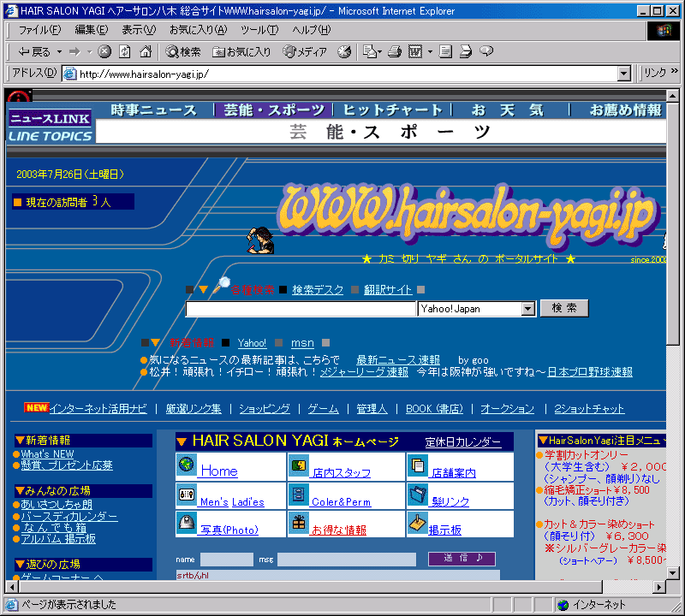Click the Edit with Word toolbar icon
Viewport: 685px width, 616px height.
tap(415, 51)
